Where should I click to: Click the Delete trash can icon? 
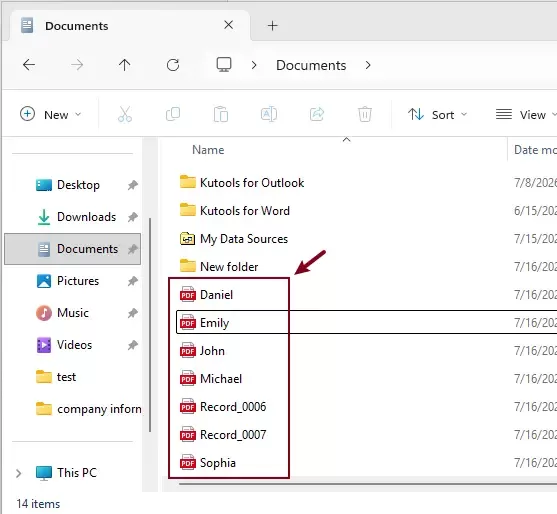tap(365, 114)
